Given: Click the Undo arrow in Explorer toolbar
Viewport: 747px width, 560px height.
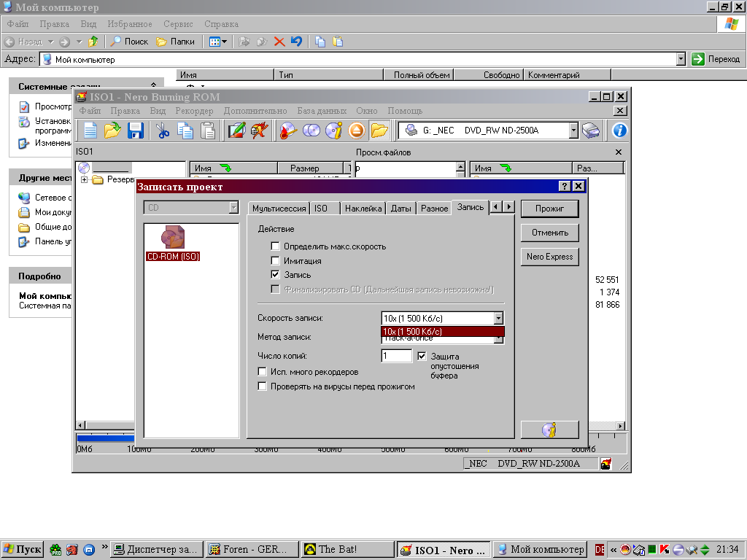Looking at the screenshot, I should click(296, 42).
